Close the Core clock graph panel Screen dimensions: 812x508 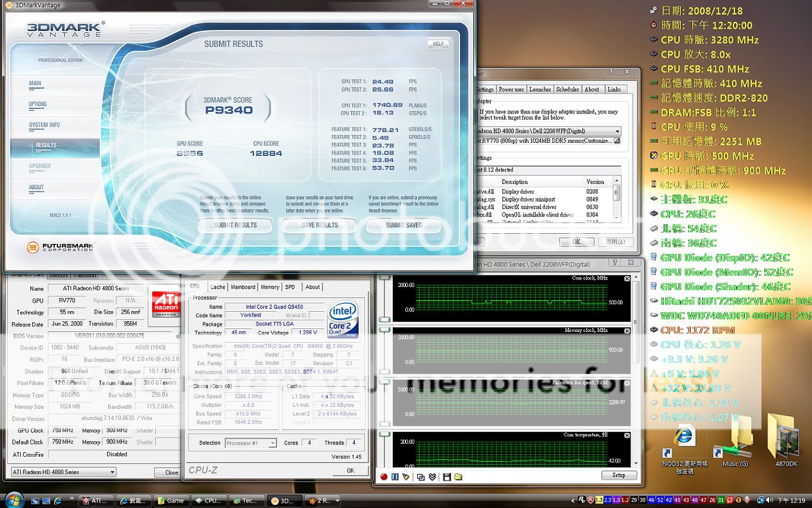coord(627,279)
